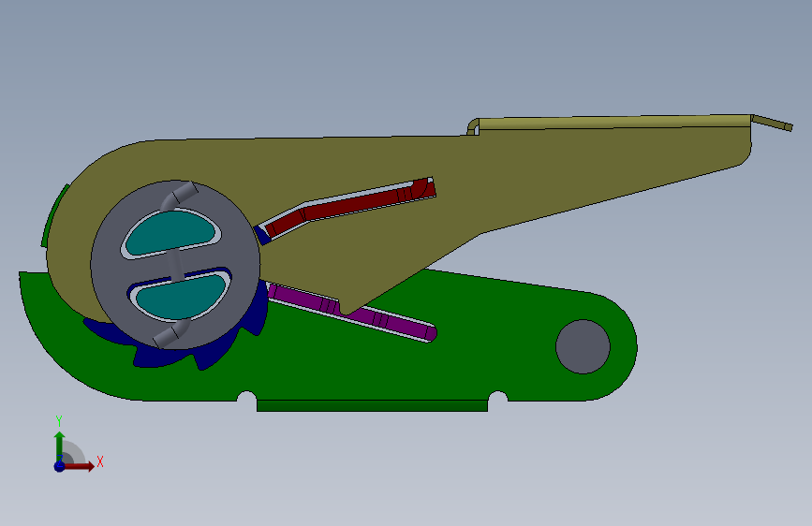Viewport: 812px width, 526px height.
Task: Click the green Y axis arrow
Action: [x=59, y=446]
